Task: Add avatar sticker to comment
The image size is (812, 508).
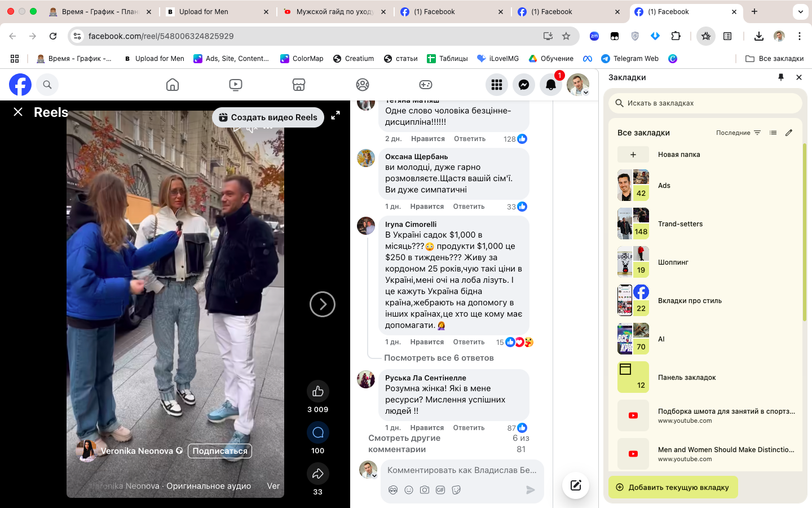Action: (393, 490)
